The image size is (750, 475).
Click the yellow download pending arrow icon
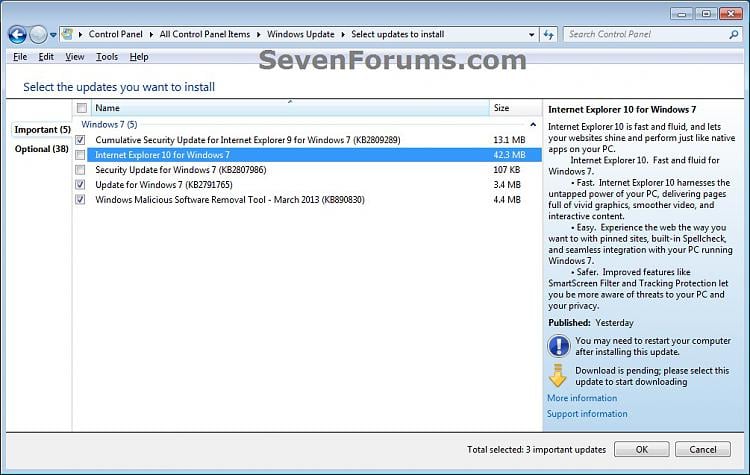click(558, 376)
